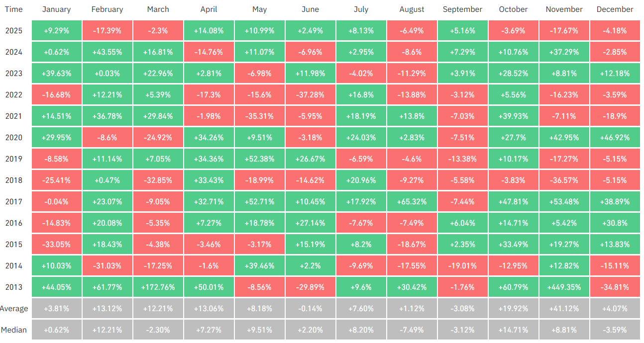Viewport: 644px width, 343px height.
Task: Click the Average row label
Action: click(x=14, y=308)
